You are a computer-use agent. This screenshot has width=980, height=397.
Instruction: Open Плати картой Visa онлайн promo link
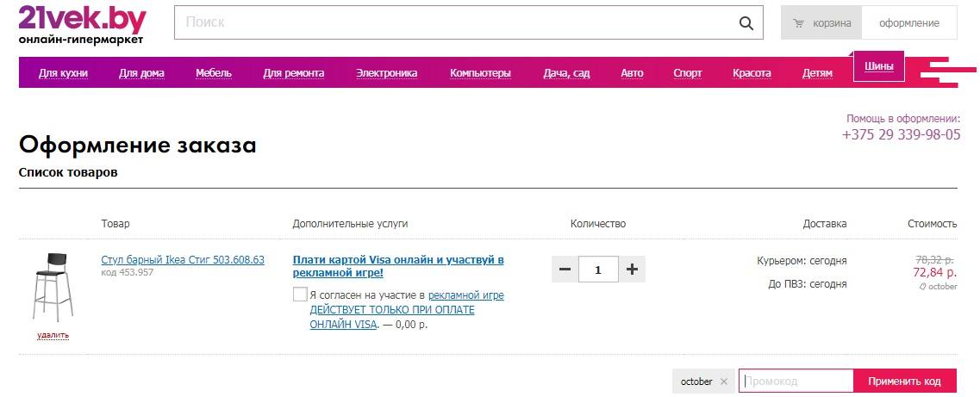pos(398,267)
